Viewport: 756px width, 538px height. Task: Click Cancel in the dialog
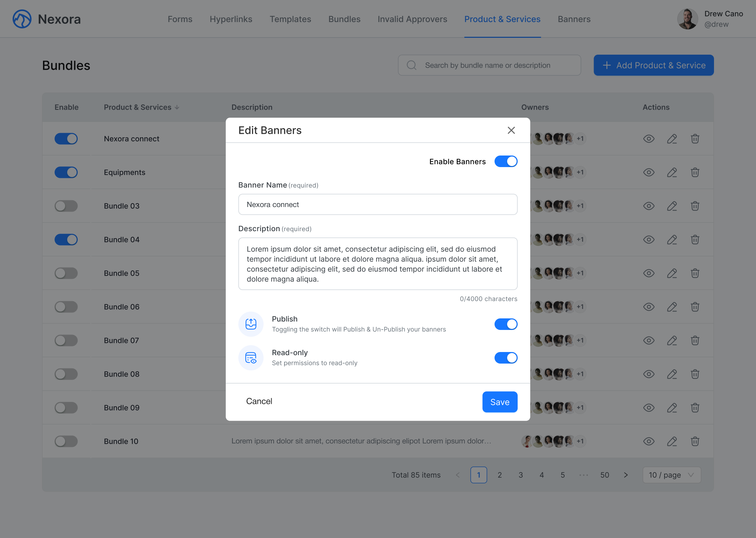coord(259,401)
